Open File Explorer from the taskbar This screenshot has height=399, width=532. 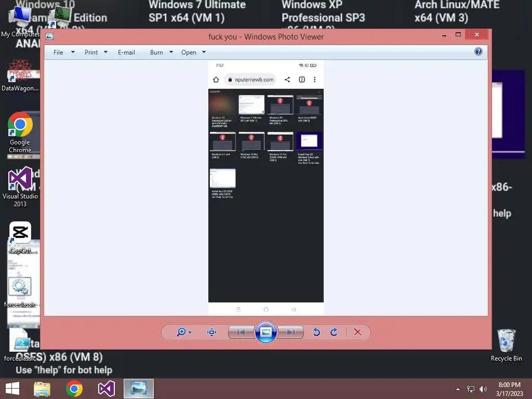click(x=42, y=389)
